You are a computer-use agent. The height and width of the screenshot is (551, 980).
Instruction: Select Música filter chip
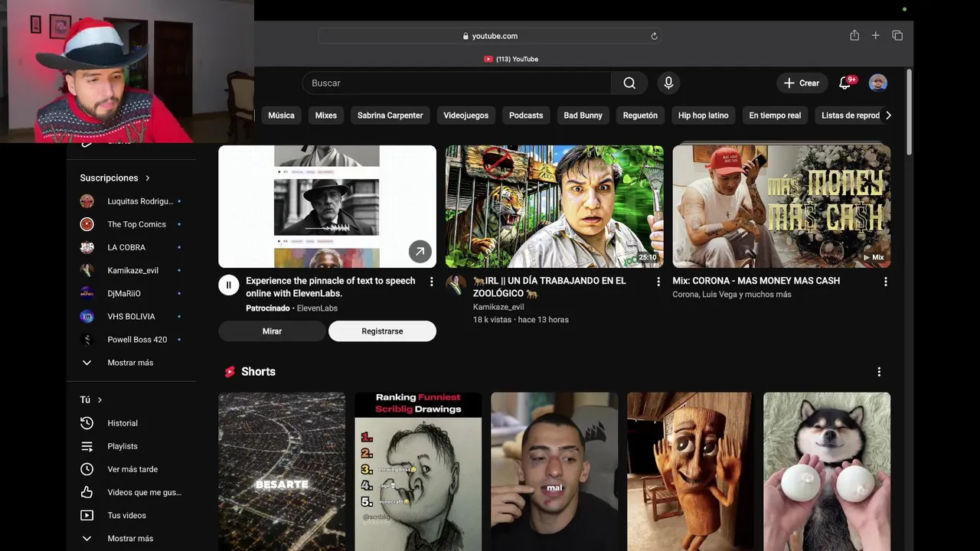click(x=281, y=116)
